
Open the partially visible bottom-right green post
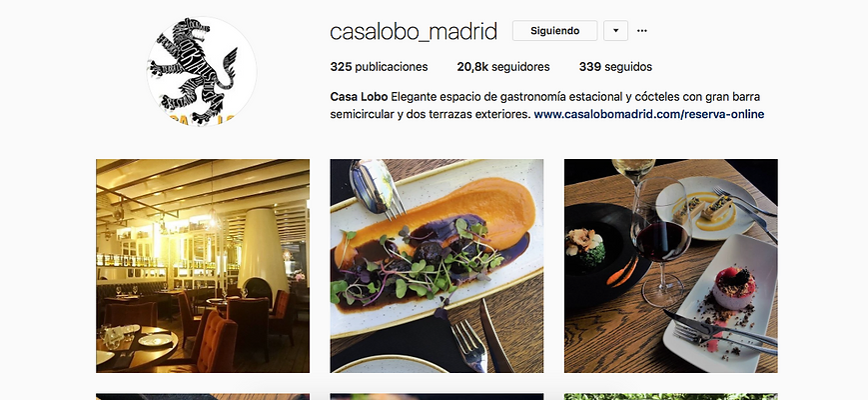click(671, 397)
